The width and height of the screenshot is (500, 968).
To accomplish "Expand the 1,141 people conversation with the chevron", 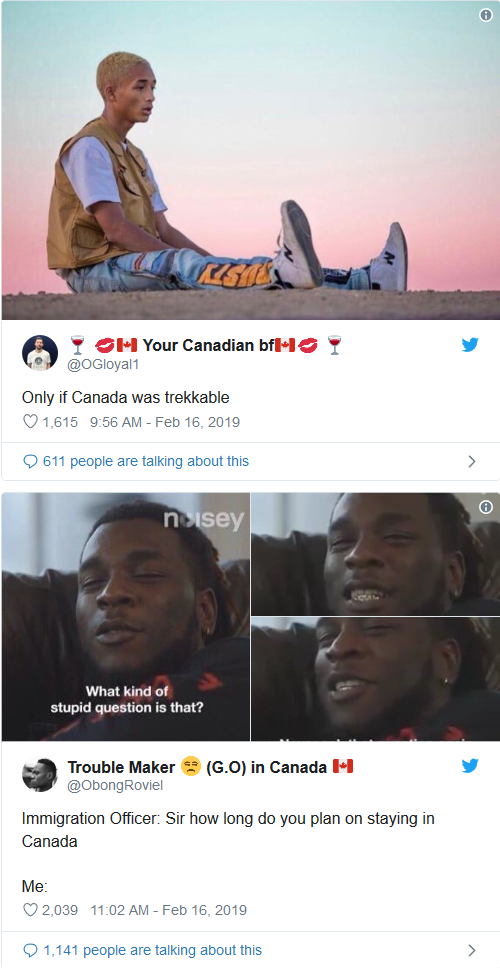I will pyautogui.click(x=472, y=949).
